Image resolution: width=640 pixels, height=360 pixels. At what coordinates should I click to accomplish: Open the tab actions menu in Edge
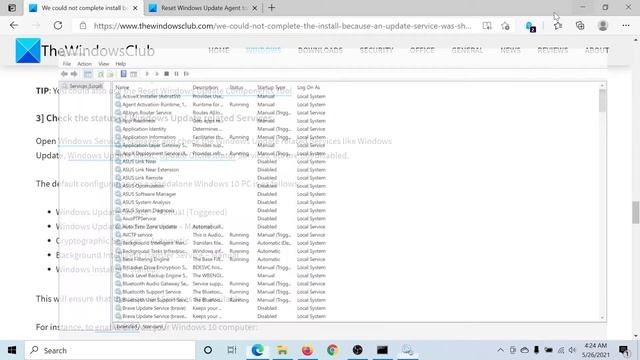pyautogui.click(x=12, y=8)
